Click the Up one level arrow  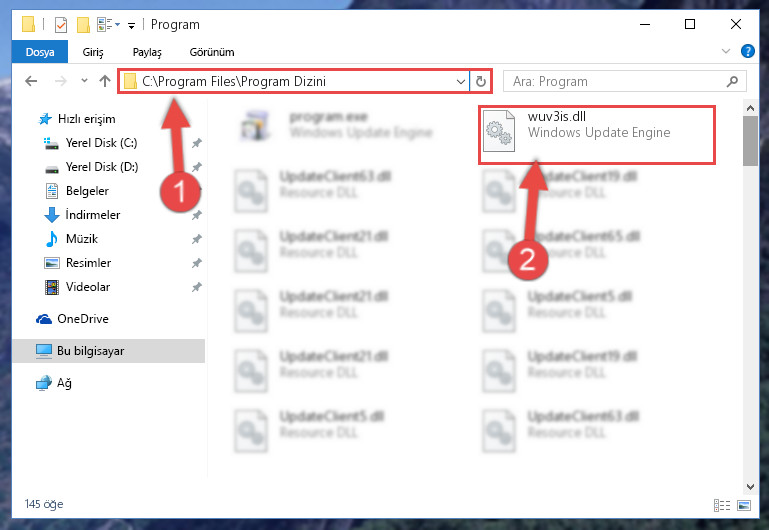tap(104, 81)
